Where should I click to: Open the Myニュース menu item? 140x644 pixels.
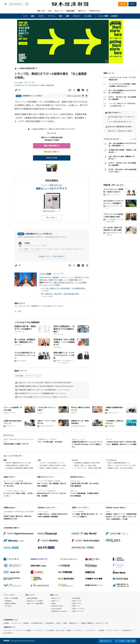tap(58, 11)
